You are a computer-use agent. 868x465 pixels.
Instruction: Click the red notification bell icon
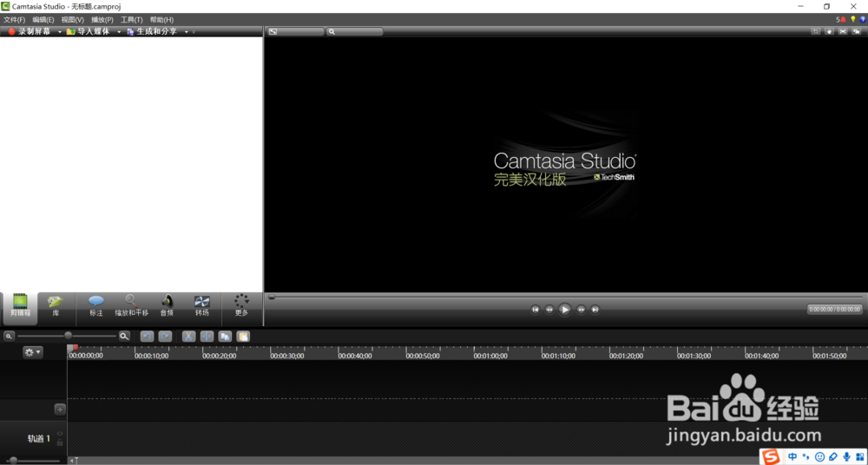[x=843, y=19]
